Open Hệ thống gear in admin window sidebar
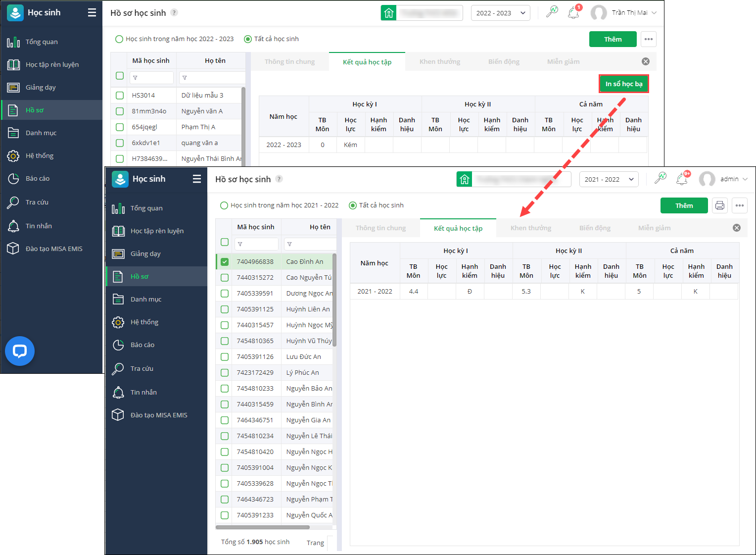This screenshot has height=555, width=756. (x=118, y=322)
